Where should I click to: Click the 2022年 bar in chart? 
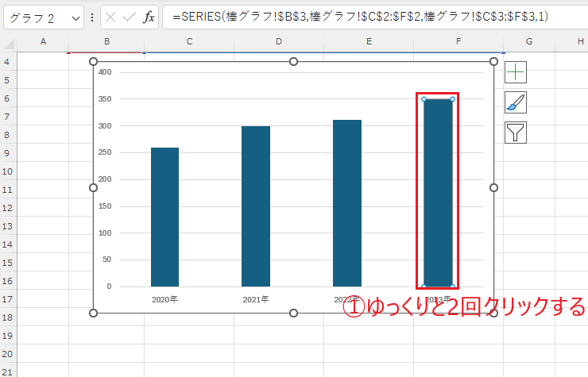[347, 203]
